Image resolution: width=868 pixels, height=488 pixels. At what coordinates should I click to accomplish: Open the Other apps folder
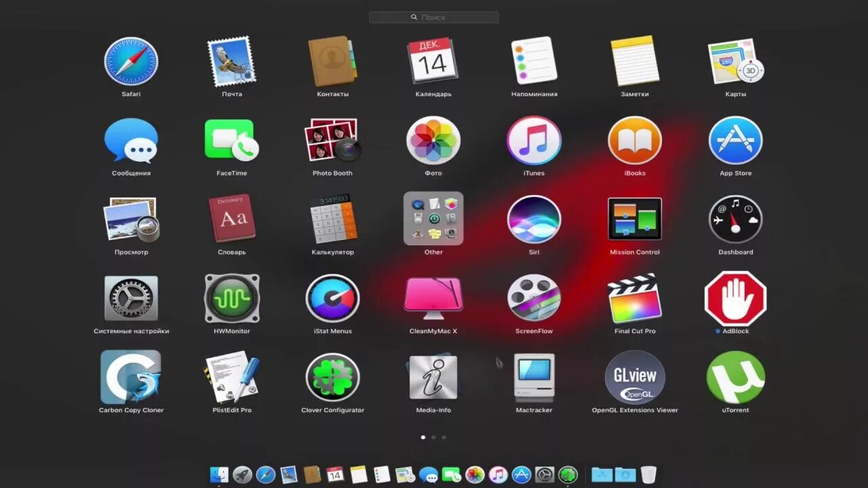pos(433,218)
